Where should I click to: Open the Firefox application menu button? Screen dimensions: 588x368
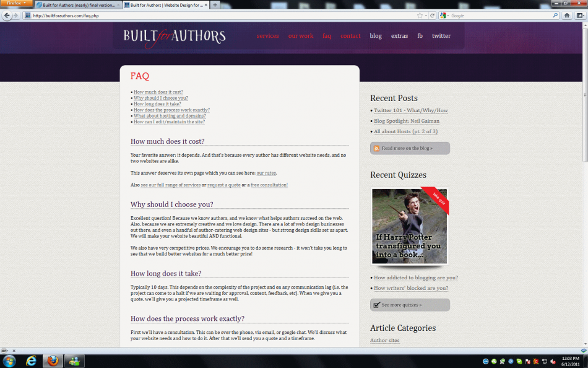[x=16, y=4]
